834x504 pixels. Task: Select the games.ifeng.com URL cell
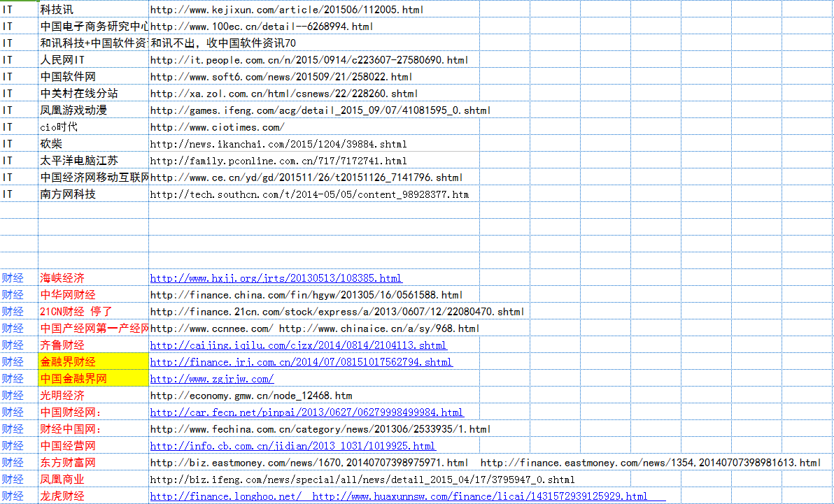(314, 110)
